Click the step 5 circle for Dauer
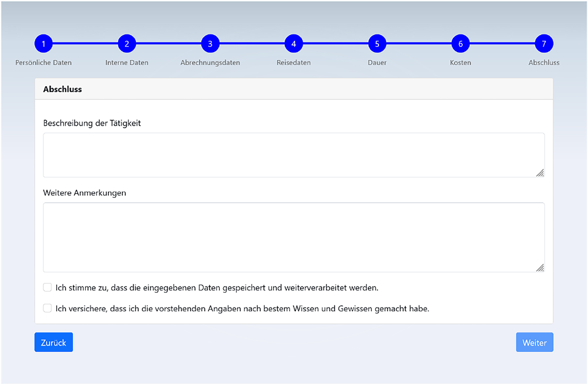 [377, 43]
